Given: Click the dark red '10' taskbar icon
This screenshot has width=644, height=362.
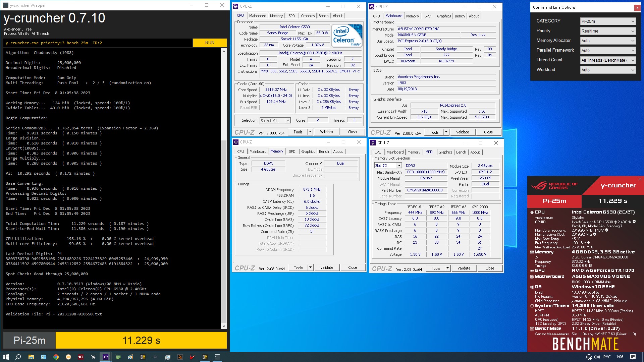Looking at the screenshot, I should [81, 357].
